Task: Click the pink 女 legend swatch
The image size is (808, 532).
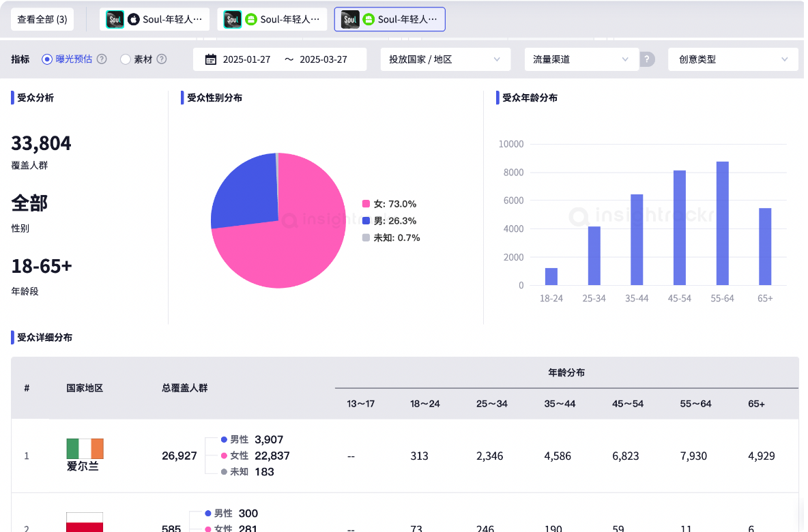Action: click(x=366, y=204)
